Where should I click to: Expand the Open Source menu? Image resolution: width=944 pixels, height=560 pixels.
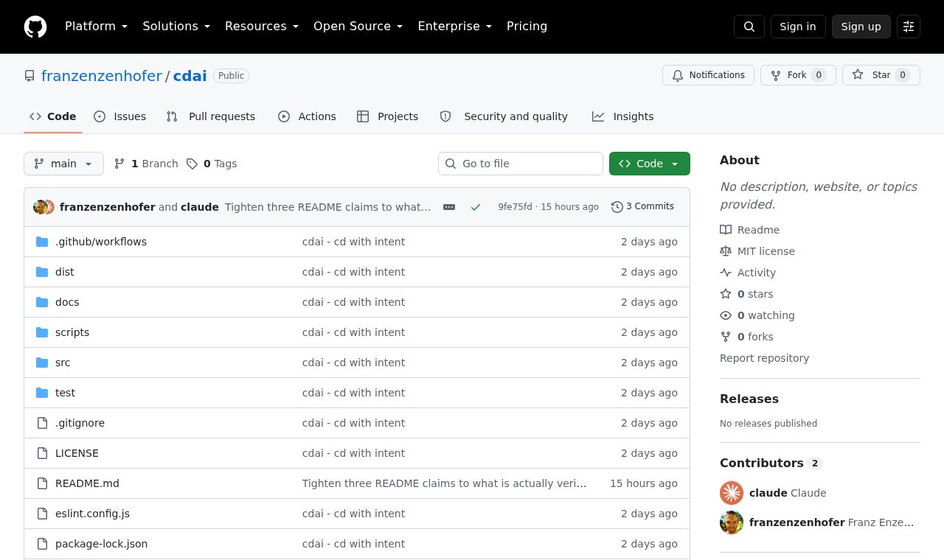pyautogui.click(x=358, y=27)
